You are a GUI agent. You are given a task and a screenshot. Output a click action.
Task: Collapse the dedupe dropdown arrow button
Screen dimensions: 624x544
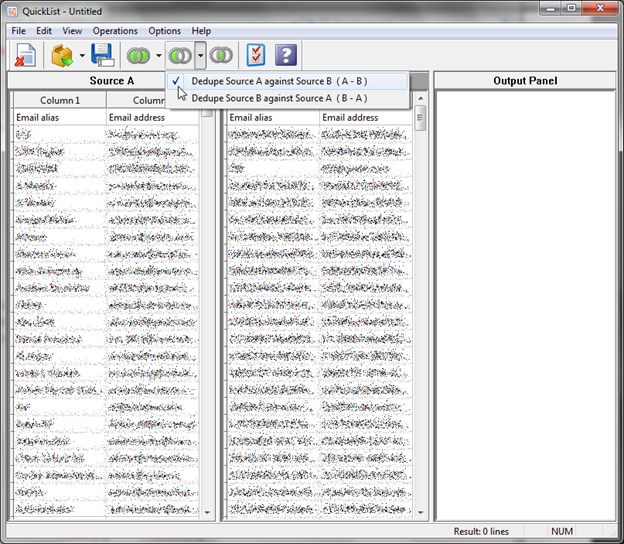[x=200, y=55]
